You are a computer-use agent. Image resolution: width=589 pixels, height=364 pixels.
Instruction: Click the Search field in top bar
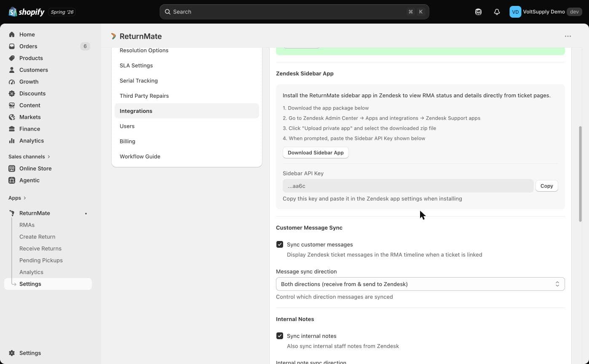[x=294, y=12]
